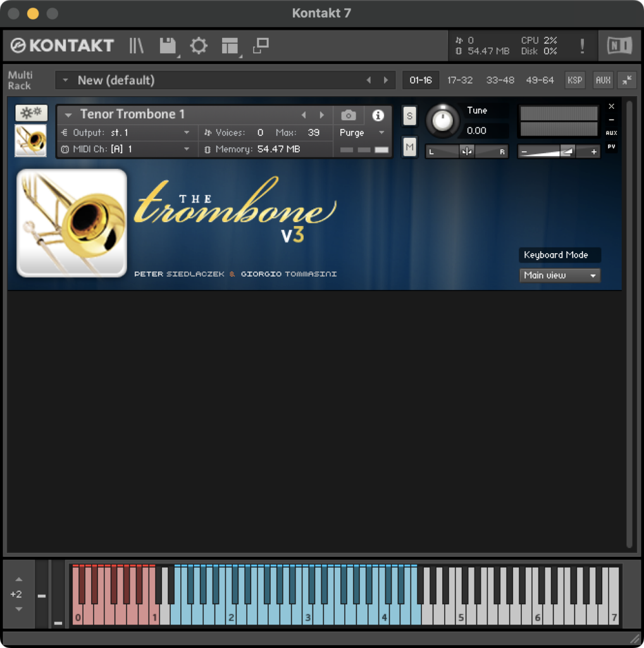Select the 01-16 instrument page tab
Screen dimensions: 644x648
click(421, 80)
